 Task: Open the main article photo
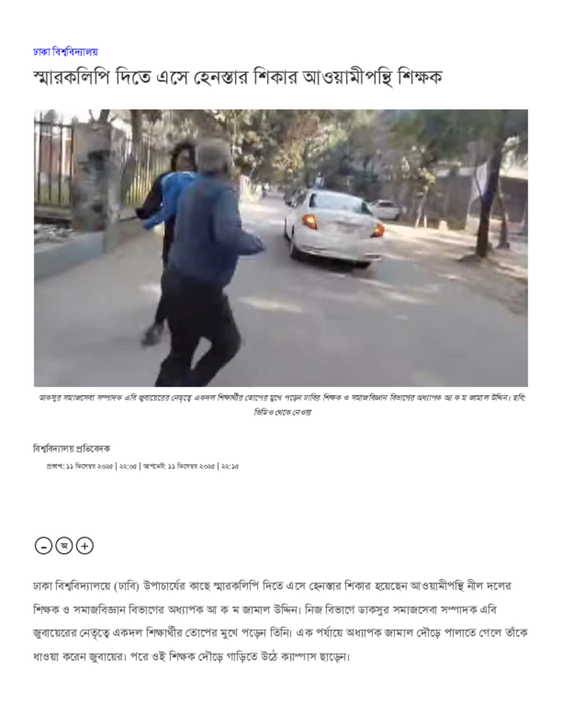click(x=281, y=248)
